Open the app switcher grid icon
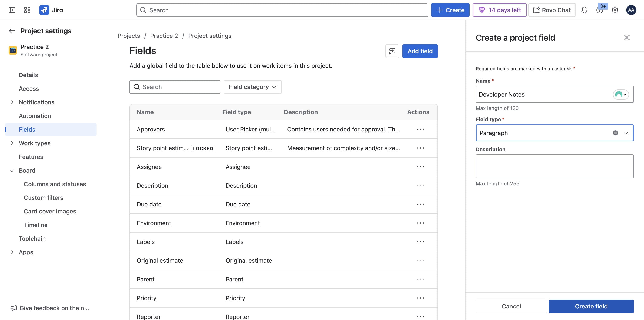 (27, 10)
